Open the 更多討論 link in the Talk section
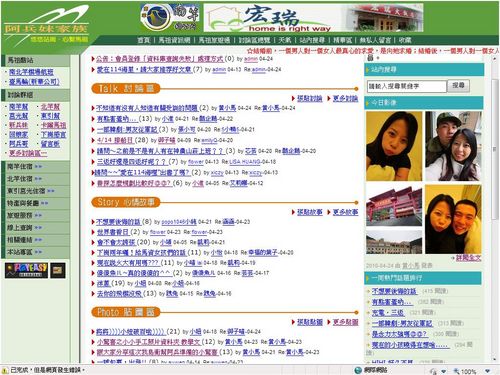This screenshot has height=375, width=500. pos(345,98)
